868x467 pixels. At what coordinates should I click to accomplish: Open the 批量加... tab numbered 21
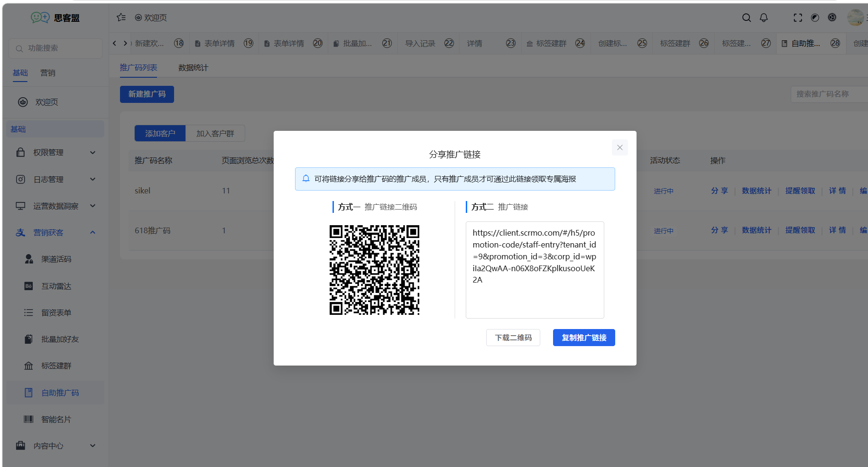coord(362,43)
